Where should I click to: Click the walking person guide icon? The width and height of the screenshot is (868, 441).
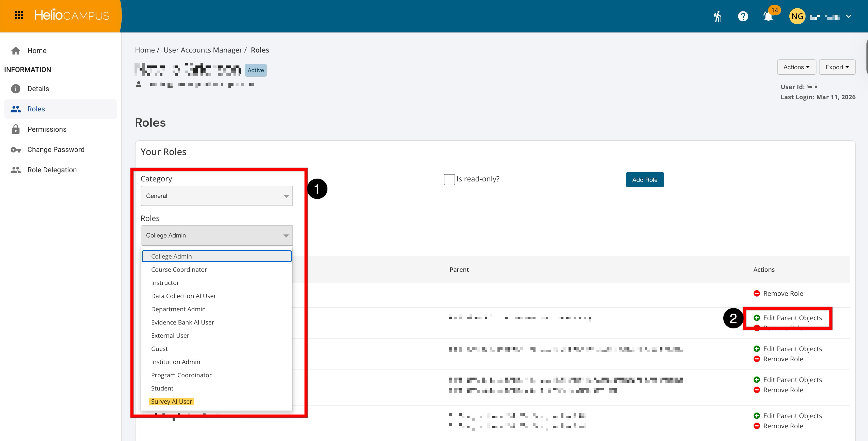718,16
